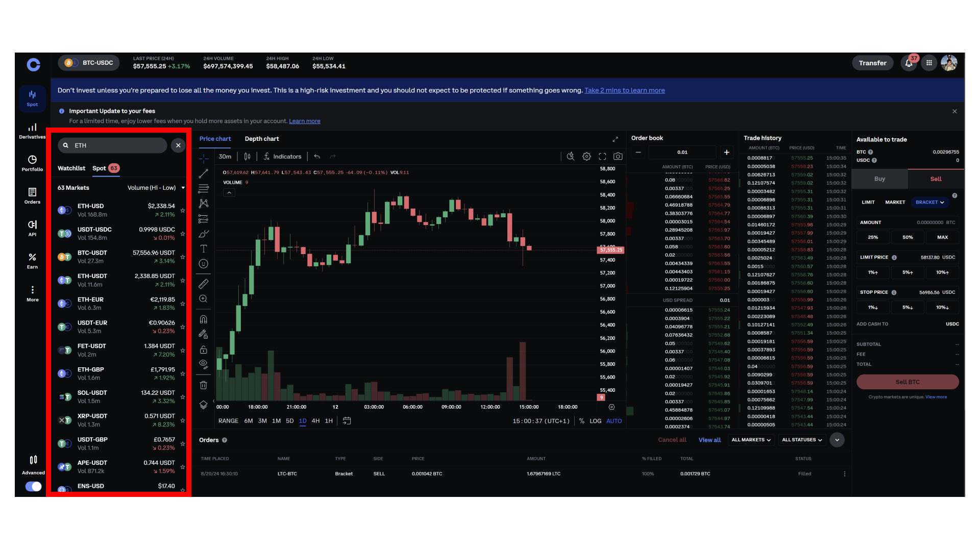Viewport: 980px width, 551px height.
Task: Open the 30m timeframe dropdown
Action: click(225, 156)
